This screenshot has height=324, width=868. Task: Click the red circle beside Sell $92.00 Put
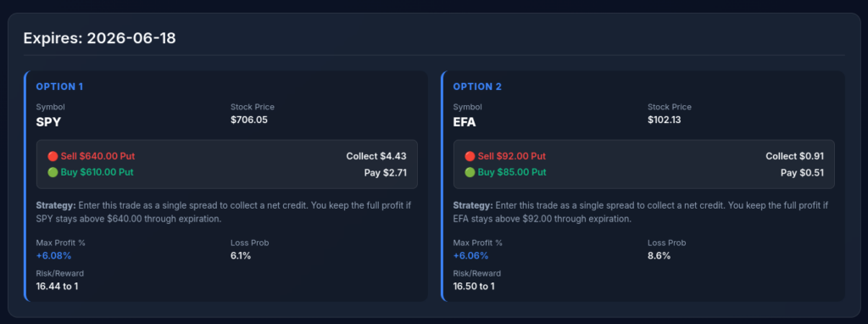[470, 156]
